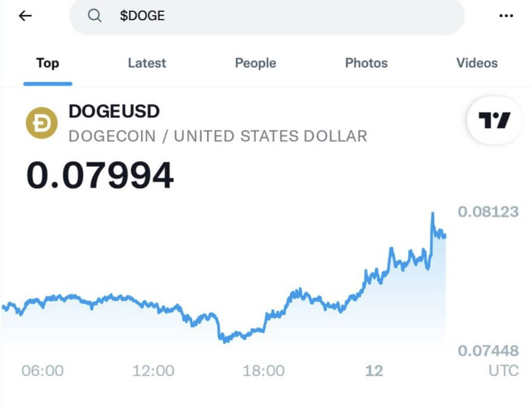Click the search magnifier icon
Screen dimensions: 532x410
(94, 16)
